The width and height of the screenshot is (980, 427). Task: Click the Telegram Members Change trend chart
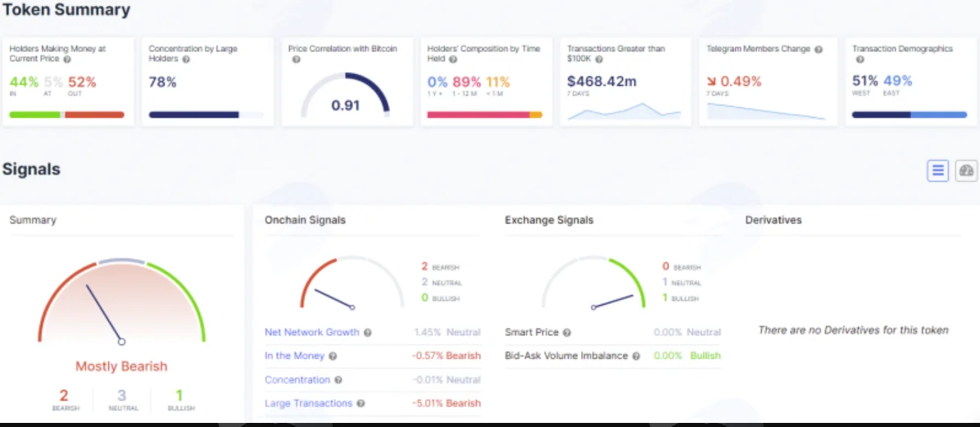click(766, 111)
